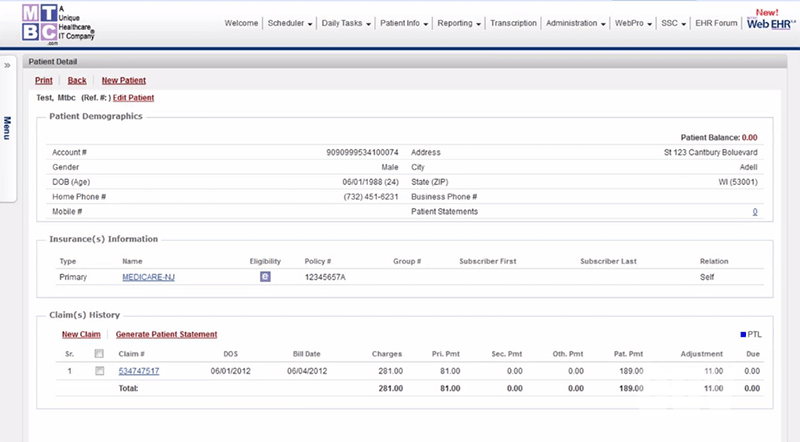
Task: Open the Reporting dropdown menu
Action: click(x=461, y=23)
